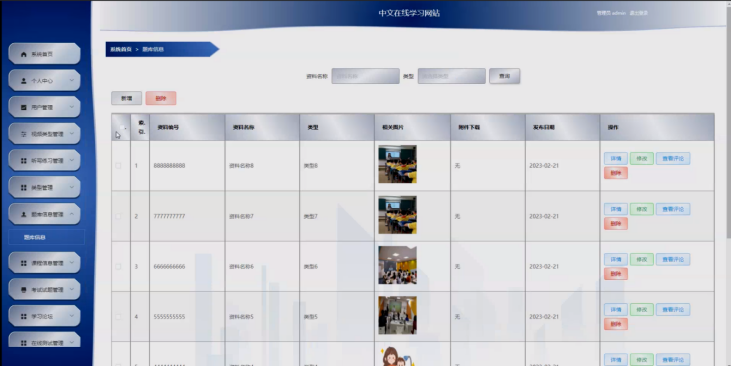Open the 题库信息 submenu item
The width and height of the screenshot is (732, 367).
[46, 237]
